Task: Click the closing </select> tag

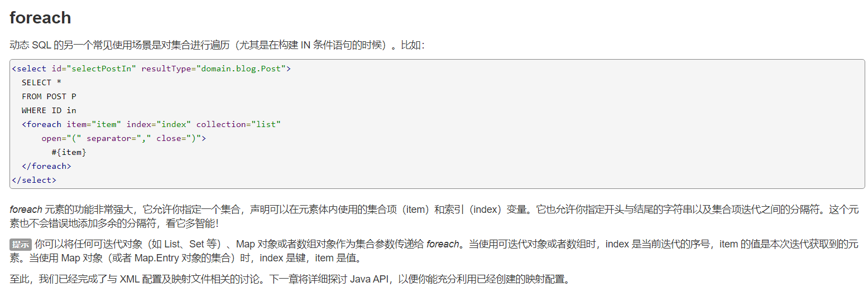Action: pyautogui.click(x=34, y=180)
